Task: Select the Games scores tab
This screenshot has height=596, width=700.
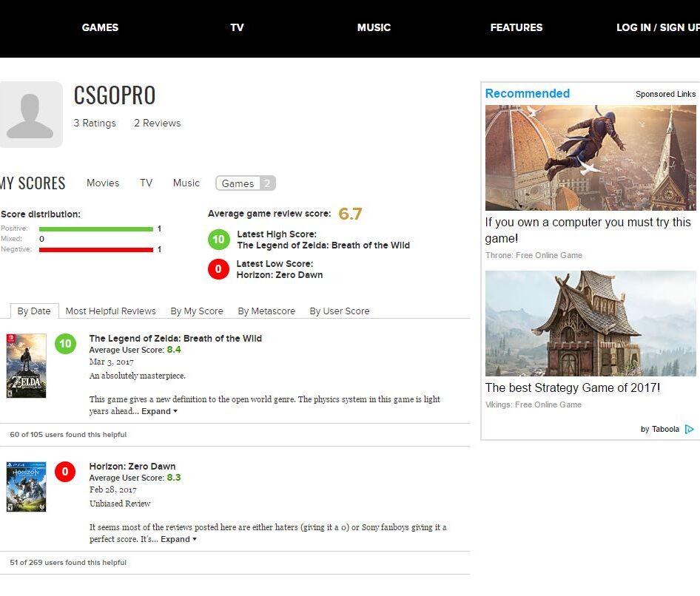Action: pyautogui.click(x=246, y=183)
